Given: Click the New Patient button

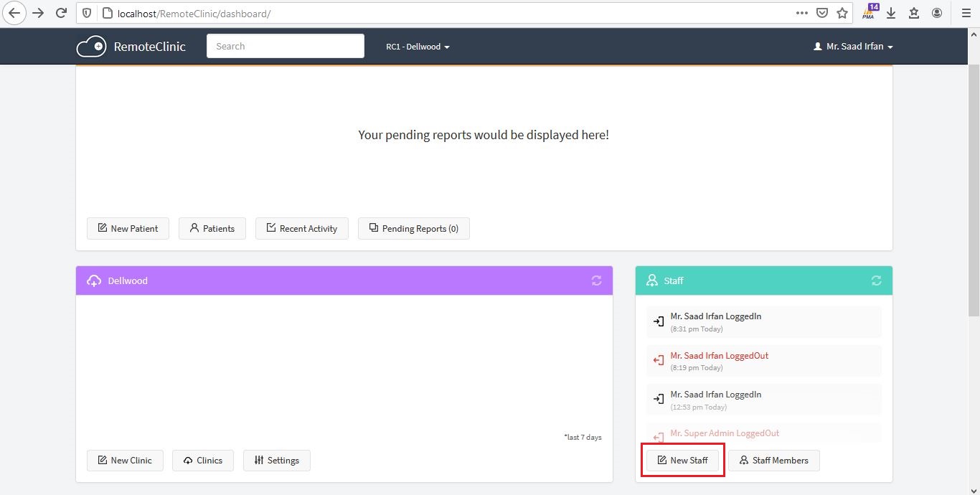Looking at the screenshot, I should point(128,228).
